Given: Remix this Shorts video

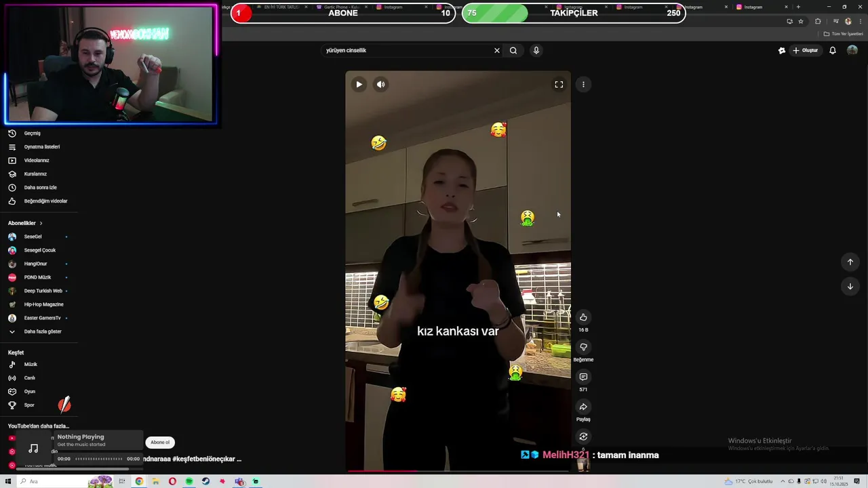Looking at the screenshot, I should coord(583,436).
